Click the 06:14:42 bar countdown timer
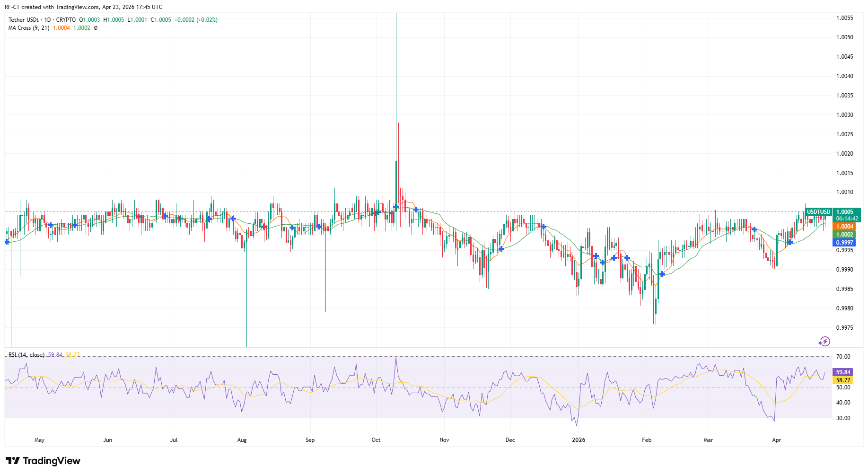The image size is (868, 475). coord(847,219)
